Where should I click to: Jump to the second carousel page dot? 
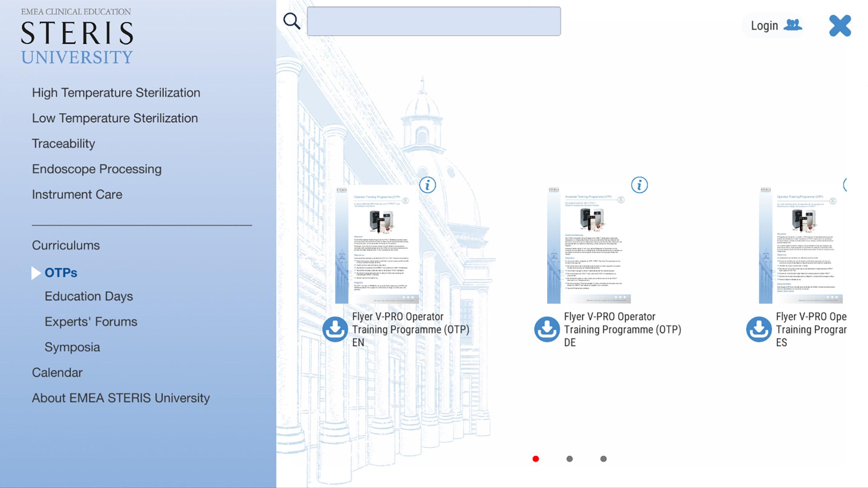coord(569,459)
